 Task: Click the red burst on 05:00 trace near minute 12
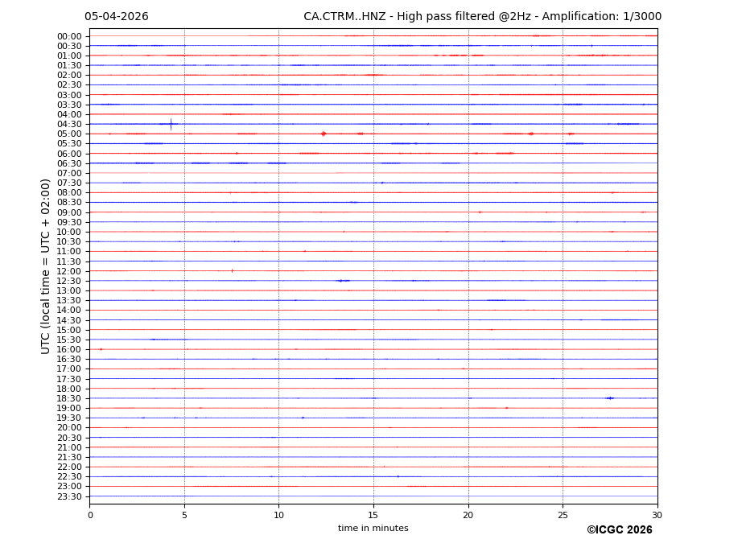pyautogui.click(x=324, y=134)
